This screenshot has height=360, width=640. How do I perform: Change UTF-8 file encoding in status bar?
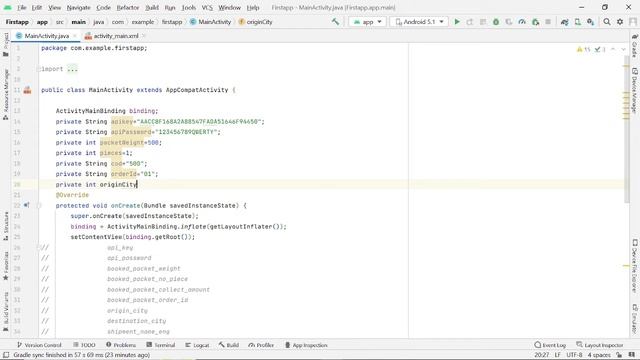574,355
